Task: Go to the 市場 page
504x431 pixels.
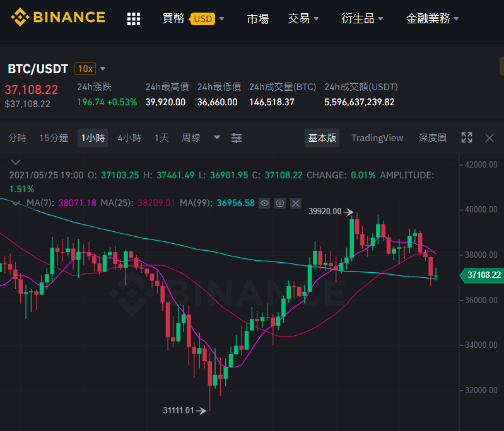Action: pos(258,19)
